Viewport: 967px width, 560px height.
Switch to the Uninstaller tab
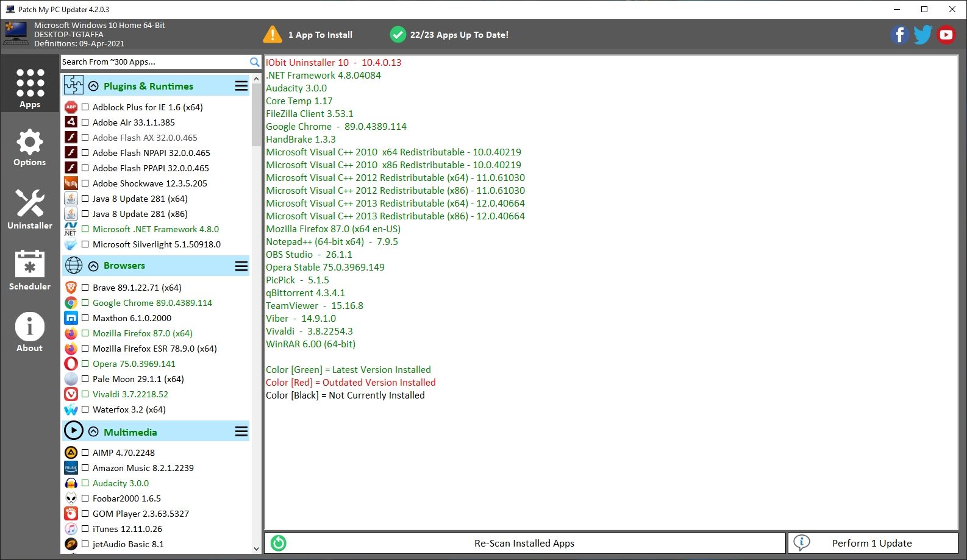tap(30, 209)
